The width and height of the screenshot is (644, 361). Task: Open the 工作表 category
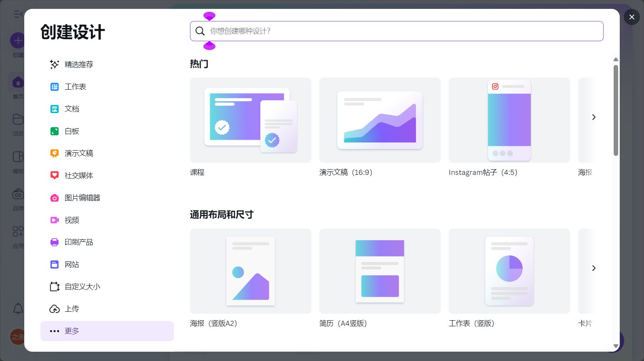point(107,87)
